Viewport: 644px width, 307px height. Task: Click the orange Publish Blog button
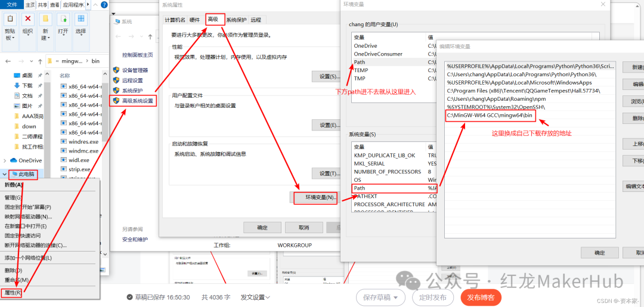click(481, 297)
